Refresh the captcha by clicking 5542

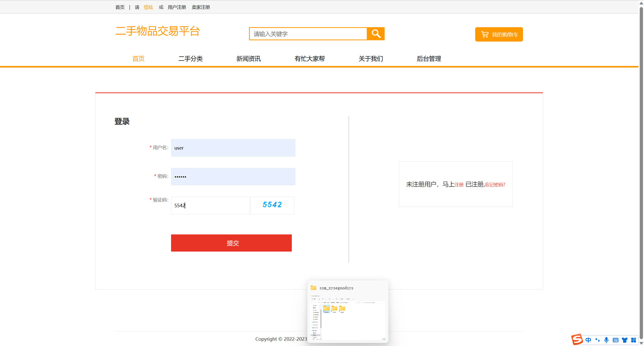coord(272,205)
